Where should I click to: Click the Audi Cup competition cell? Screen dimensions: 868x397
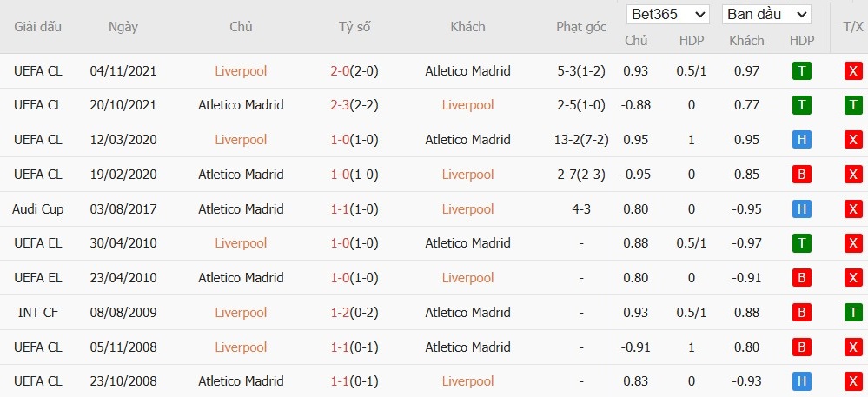point(38,209)
